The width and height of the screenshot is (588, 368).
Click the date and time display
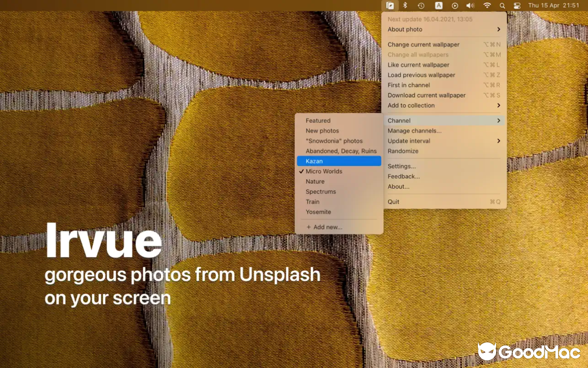click(x=554, y=6)
